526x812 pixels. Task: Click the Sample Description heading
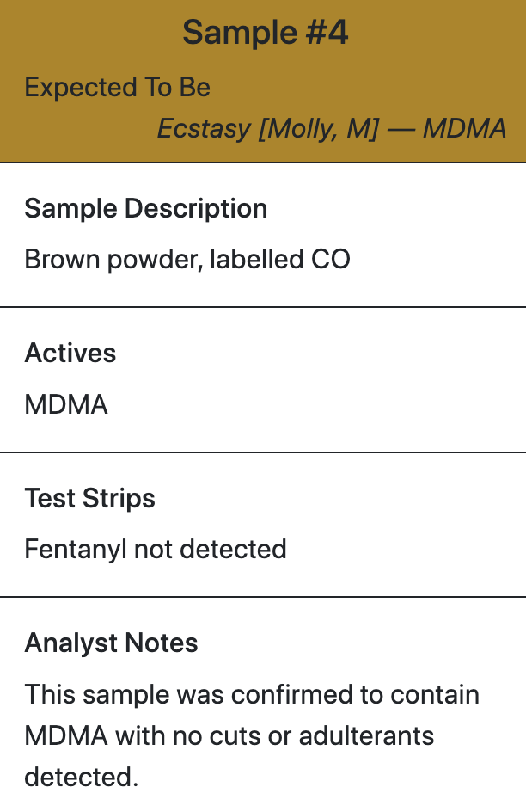pos(146,209)
